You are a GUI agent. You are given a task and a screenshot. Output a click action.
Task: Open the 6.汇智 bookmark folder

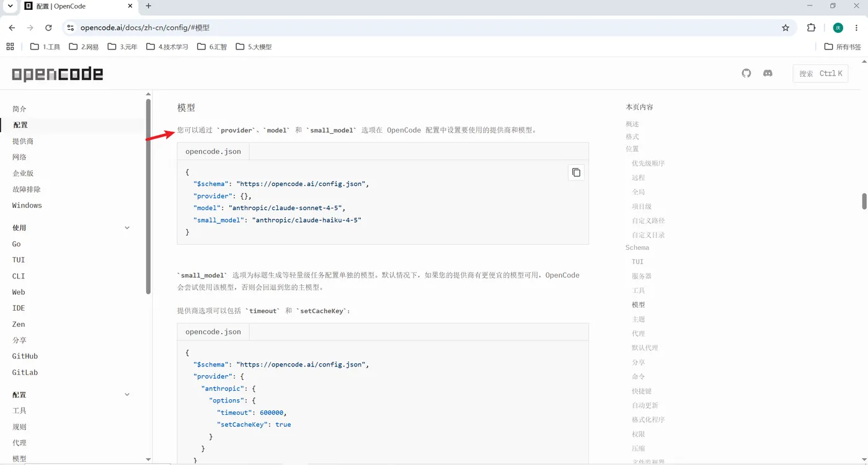tap(212, 46)
